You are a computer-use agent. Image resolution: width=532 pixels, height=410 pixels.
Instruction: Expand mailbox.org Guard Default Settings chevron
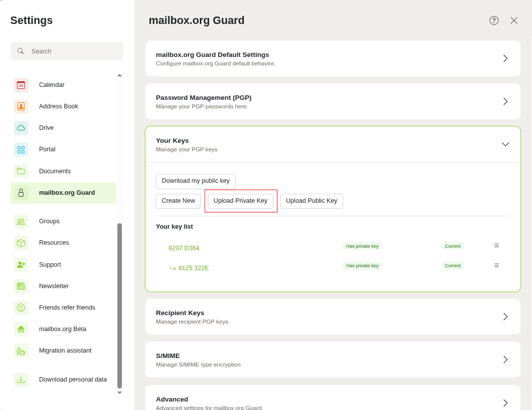pos(506,58)
